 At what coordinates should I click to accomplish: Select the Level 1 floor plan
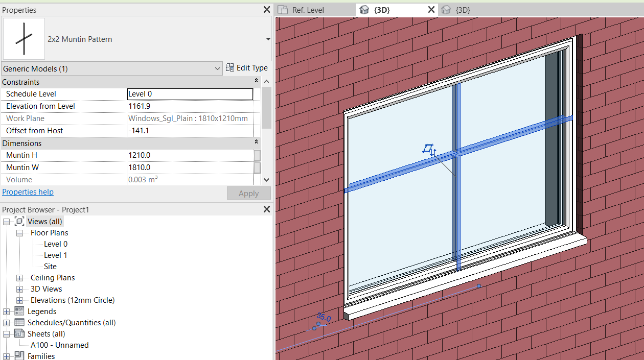(55, 255)
